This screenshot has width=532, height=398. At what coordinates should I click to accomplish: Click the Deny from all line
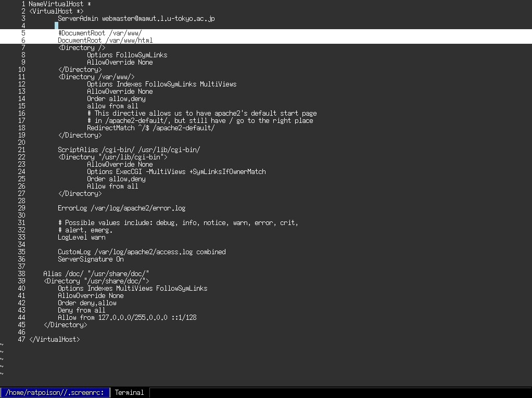pyautogui.click(x=81, y=310)
